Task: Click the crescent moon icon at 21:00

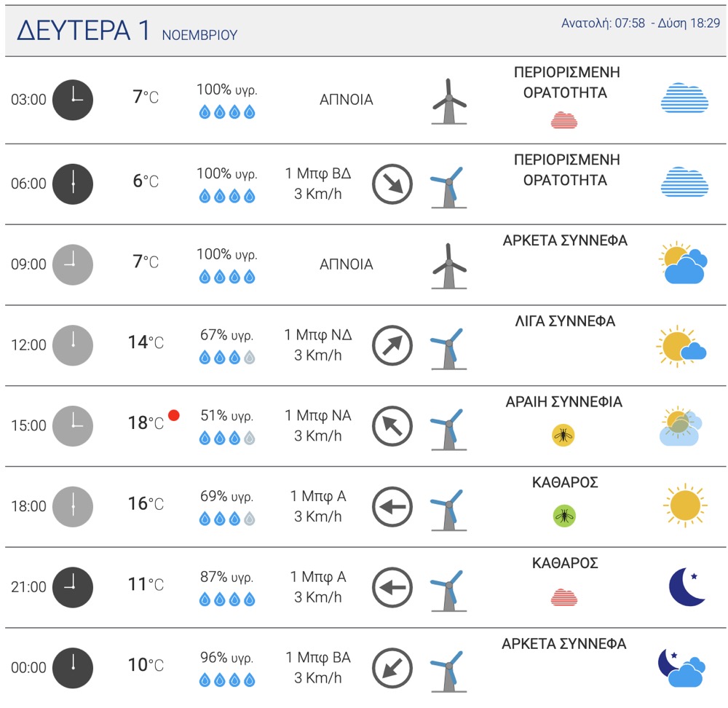Action: [687, 586]
